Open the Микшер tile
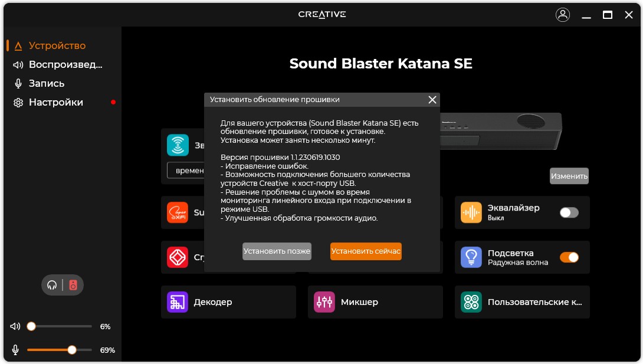This screenshot has width=643, height=364. [375, 302]
